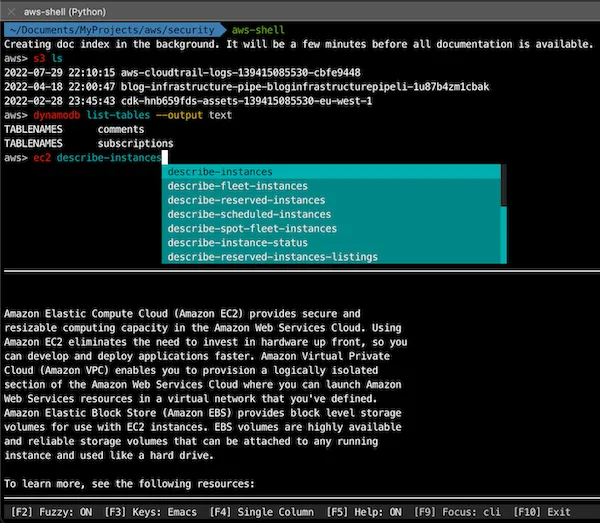Click the 'dynamodb list-tables --output text' command
Image resolution: width=600 pixels, height=523 pixels.
click(x=132, y=115)
